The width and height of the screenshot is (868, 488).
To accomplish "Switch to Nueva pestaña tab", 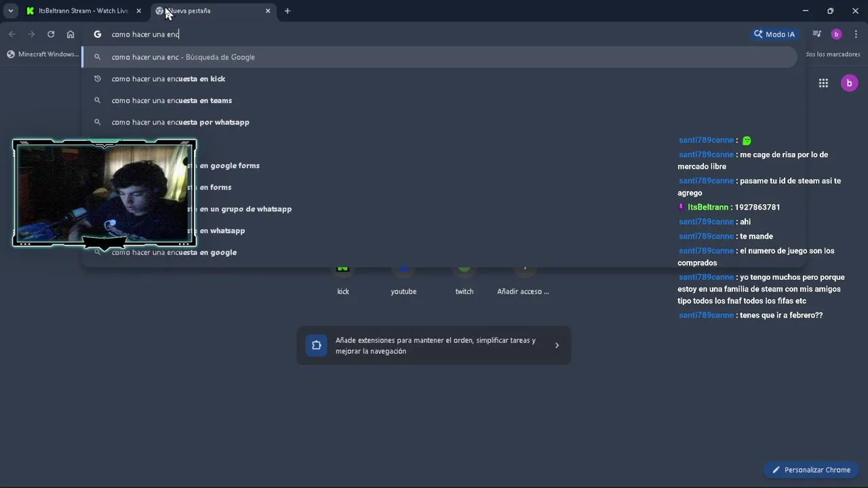I will point(213,11).
